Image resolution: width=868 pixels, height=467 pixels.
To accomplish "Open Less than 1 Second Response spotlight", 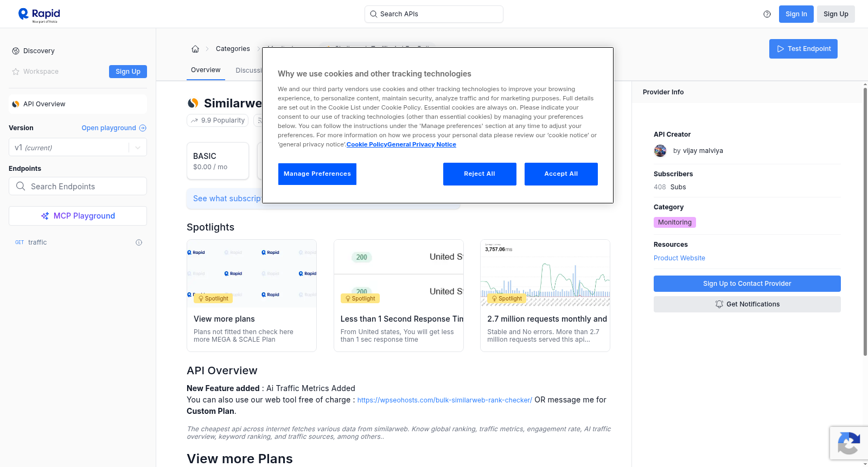I will (x=399, y=296).
